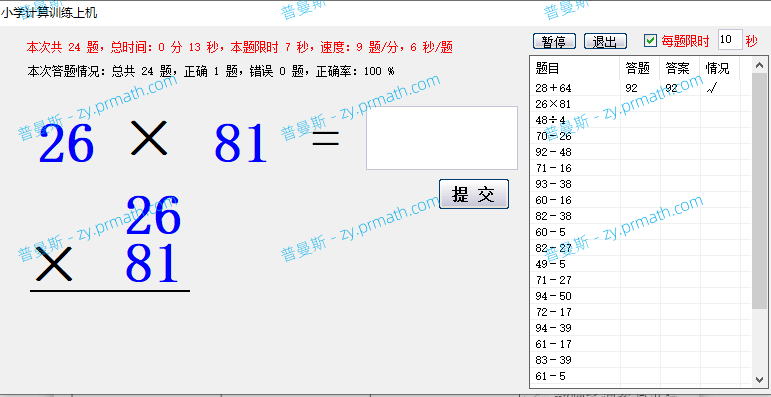The image size is (771, 397).
Task: Select the 61-5 row
Action: [x=641, y=376]
